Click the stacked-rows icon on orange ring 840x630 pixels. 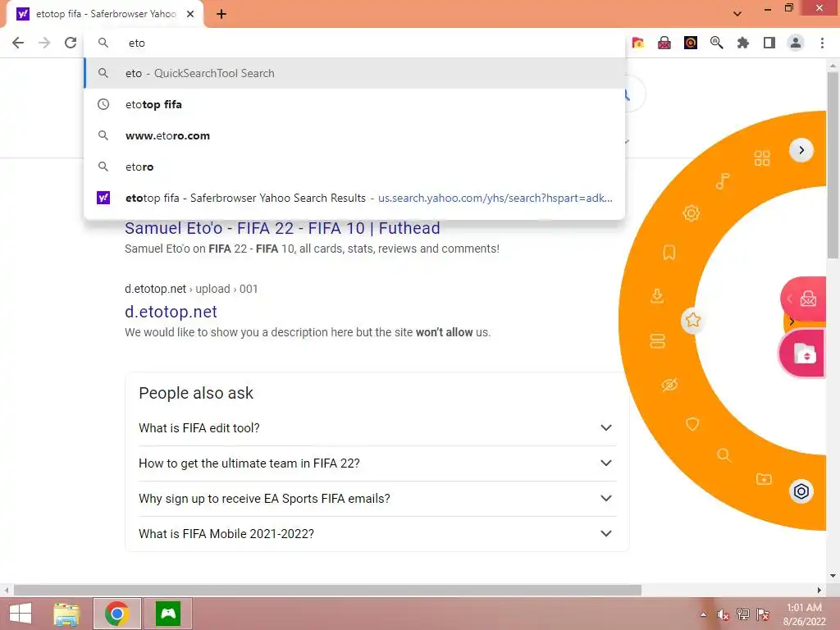(657, 340)
